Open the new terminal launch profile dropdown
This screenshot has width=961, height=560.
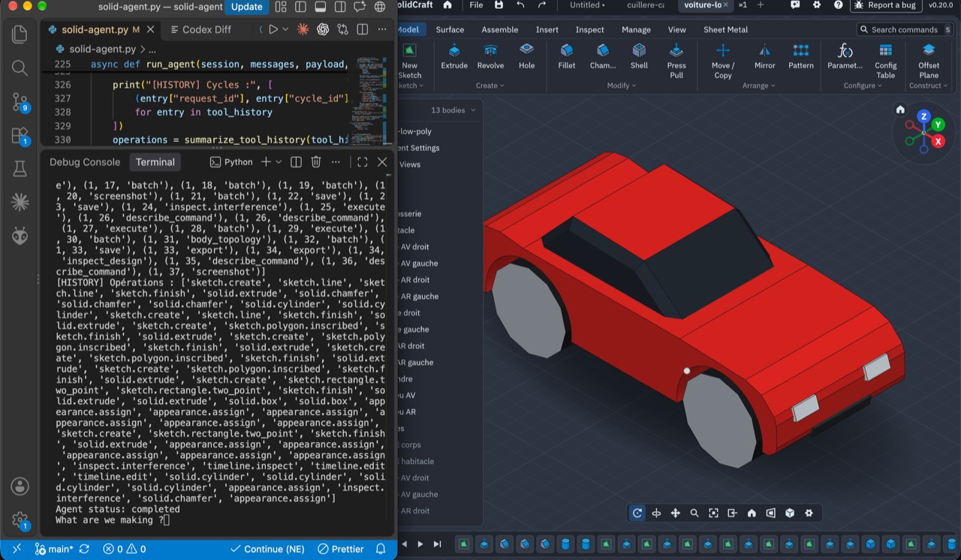tap(279, 162)
